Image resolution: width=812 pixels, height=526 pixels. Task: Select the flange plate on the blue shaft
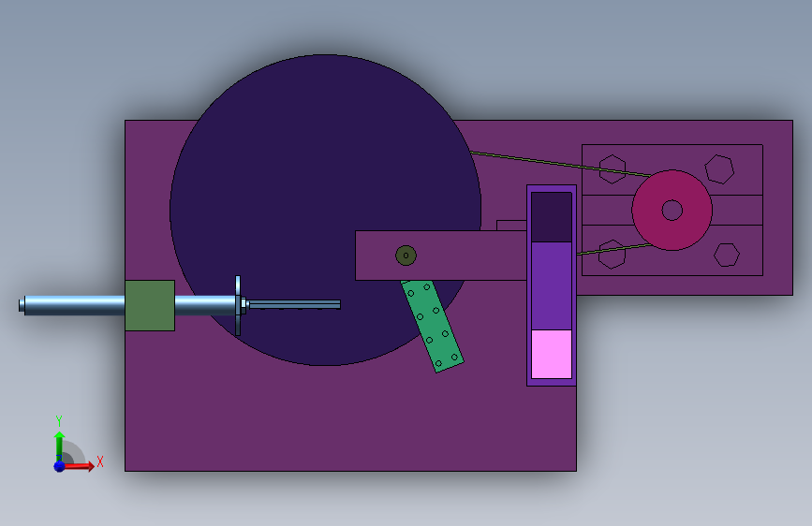pos(238,305)
